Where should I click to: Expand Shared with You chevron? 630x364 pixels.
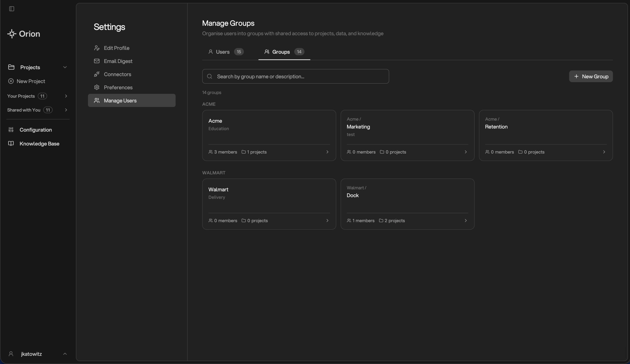(x=66, y=110)
